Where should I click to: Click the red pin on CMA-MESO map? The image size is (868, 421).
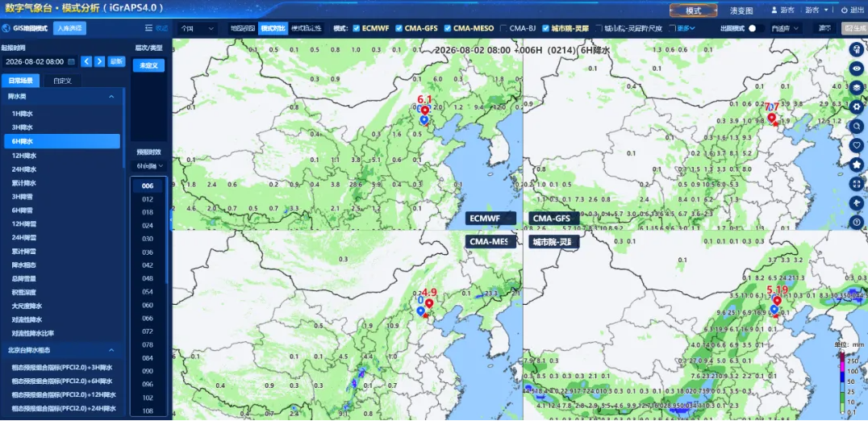click(x=428, y=303)
